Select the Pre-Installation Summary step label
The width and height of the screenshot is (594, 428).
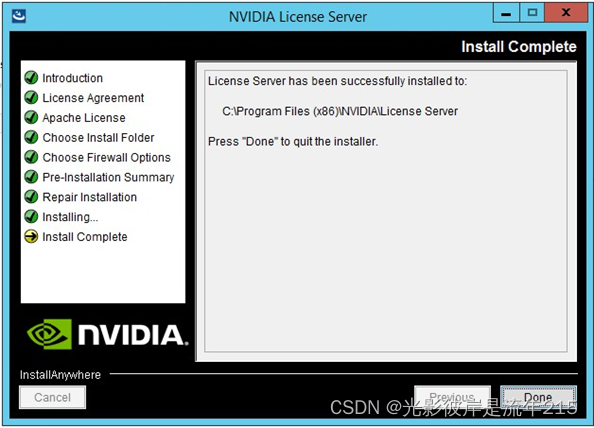(108, 177)
